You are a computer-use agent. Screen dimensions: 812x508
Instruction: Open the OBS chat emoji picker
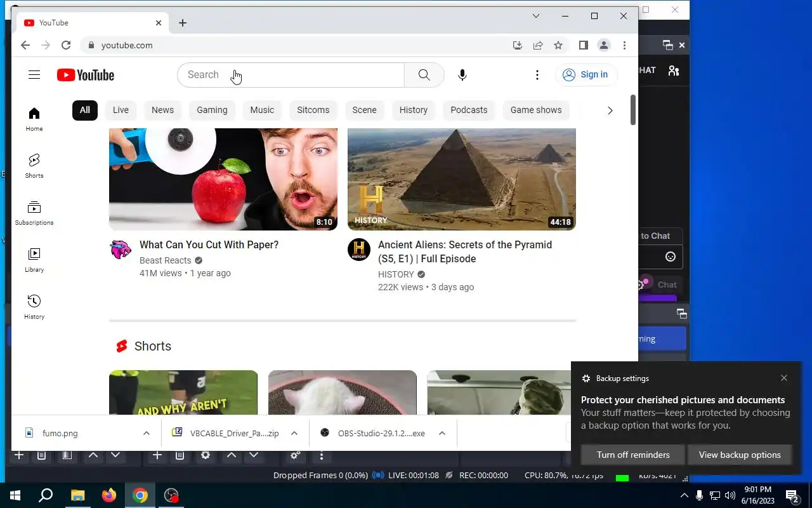pyautogui.click(x=671, y=257)
